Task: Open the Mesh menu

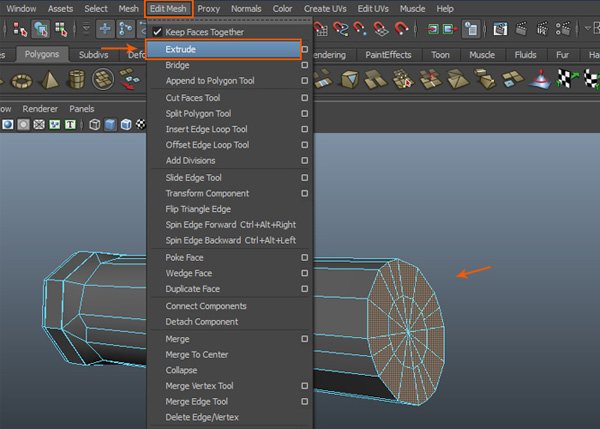Action: 128,9
